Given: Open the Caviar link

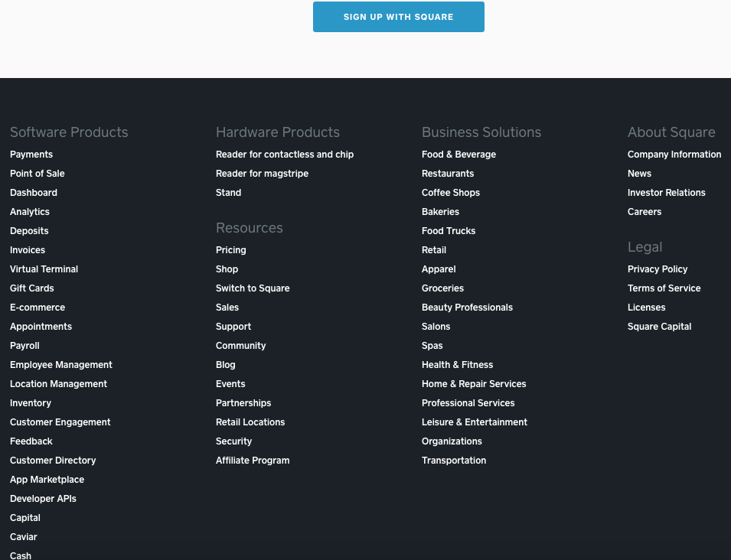Looking at the screenshot, I should [23, 536].
